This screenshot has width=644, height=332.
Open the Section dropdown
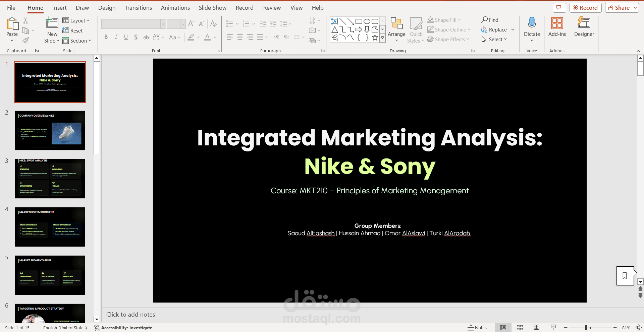tap(77, 41)
